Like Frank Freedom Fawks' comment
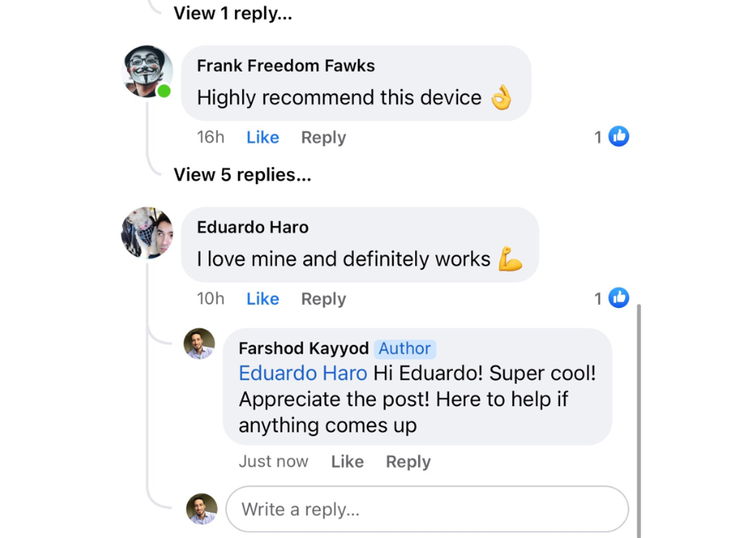Viewport: 750px width, 538px height. pyautogui.click(x=263, y=137)
